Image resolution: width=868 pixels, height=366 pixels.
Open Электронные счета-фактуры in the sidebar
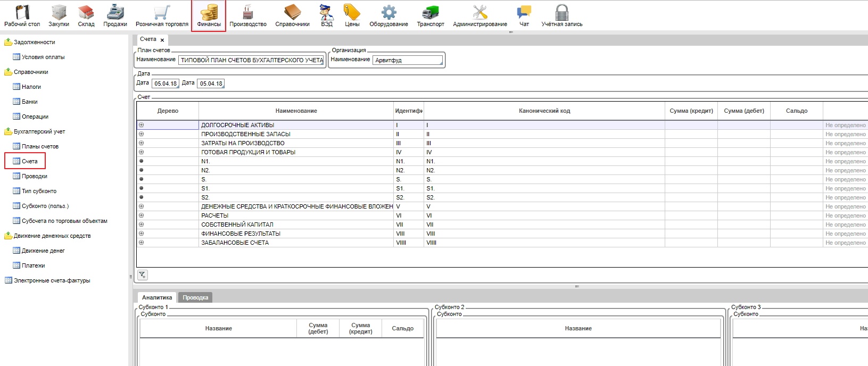(52, 280)
